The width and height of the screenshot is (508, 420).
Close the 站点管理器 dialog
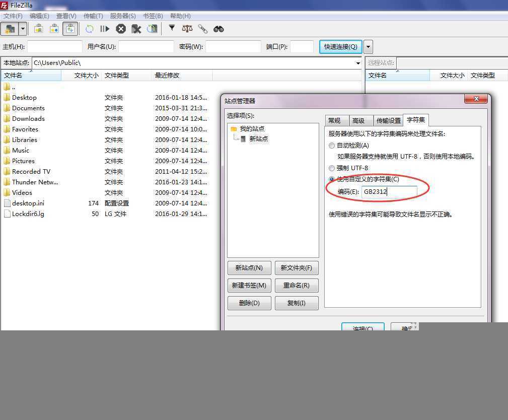tap(476, 99)
